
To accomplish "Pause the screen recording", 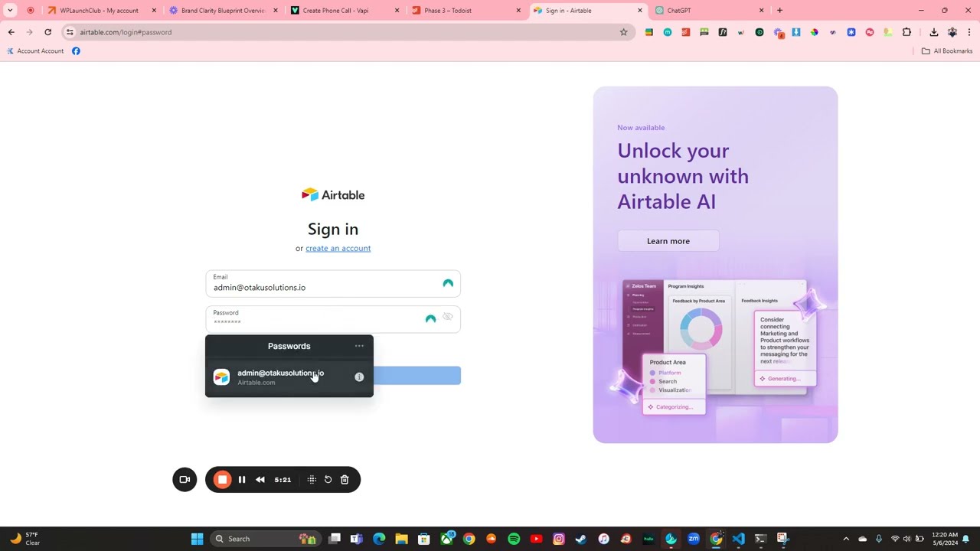I will (242, 480).
